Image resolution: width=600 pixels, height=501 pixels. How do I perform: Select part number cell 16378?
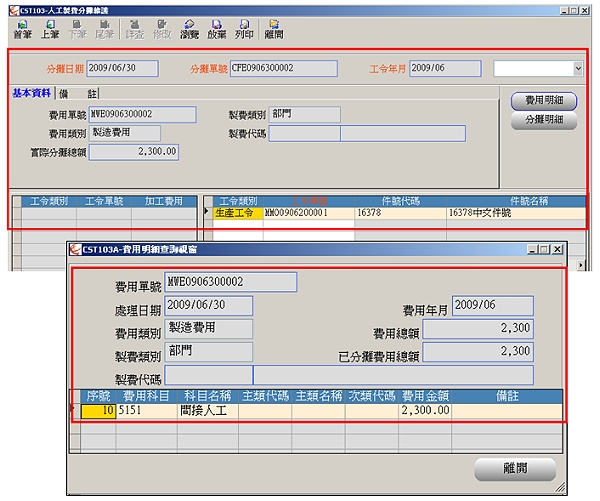(x=400, y=213)
